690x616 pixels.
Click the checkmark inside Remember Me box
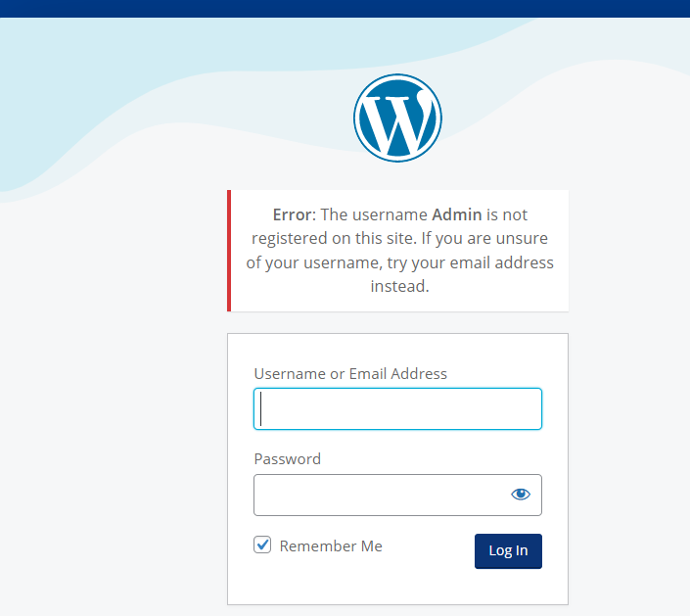(x=263, y=545)
